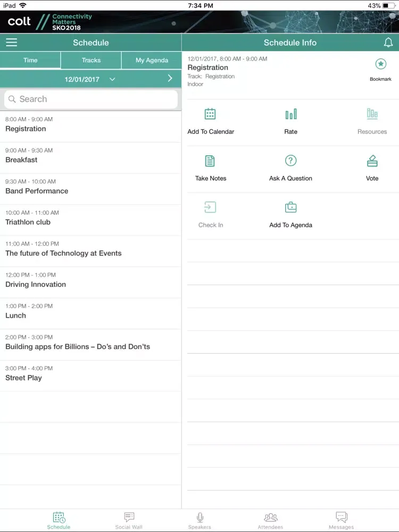Select the Lunch session row

tap(90, 314)
